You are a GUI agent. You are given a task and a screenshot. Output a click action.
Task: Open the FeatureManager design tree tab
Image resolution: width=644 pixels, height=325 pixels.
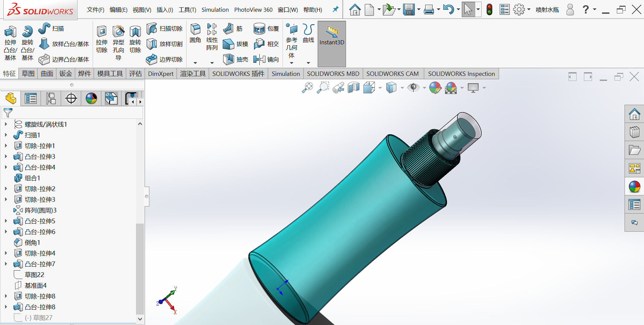point(11,99)
